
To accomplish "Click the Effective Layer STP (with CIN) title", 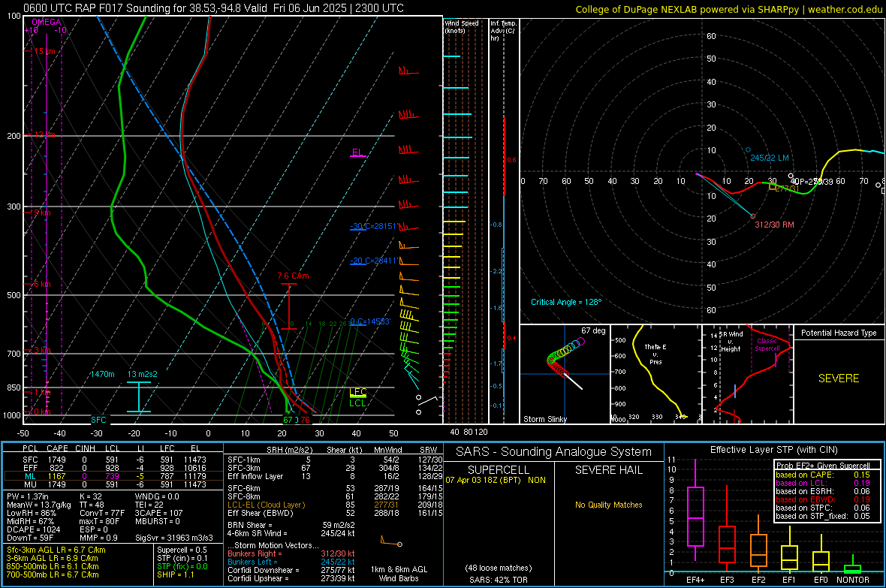I will tap(774, 450).
